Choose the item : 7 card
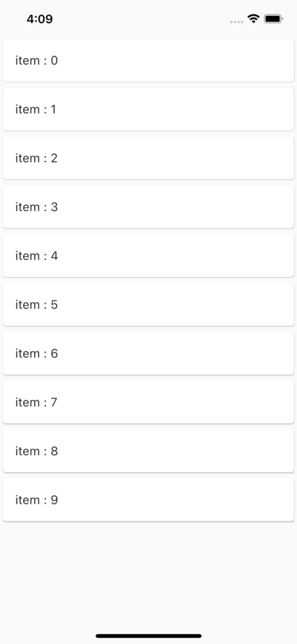This screenshot has width=297, height=644. pyautogui.click(x=148, y=402)
